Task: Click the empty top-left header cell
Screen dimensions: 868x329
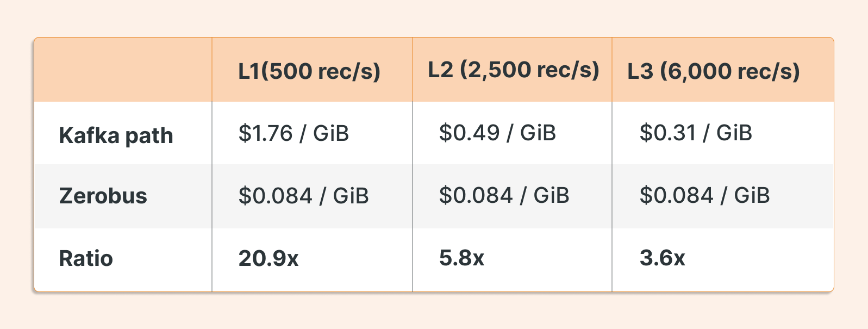Action: pyautogui.click(x=123, y=70)
